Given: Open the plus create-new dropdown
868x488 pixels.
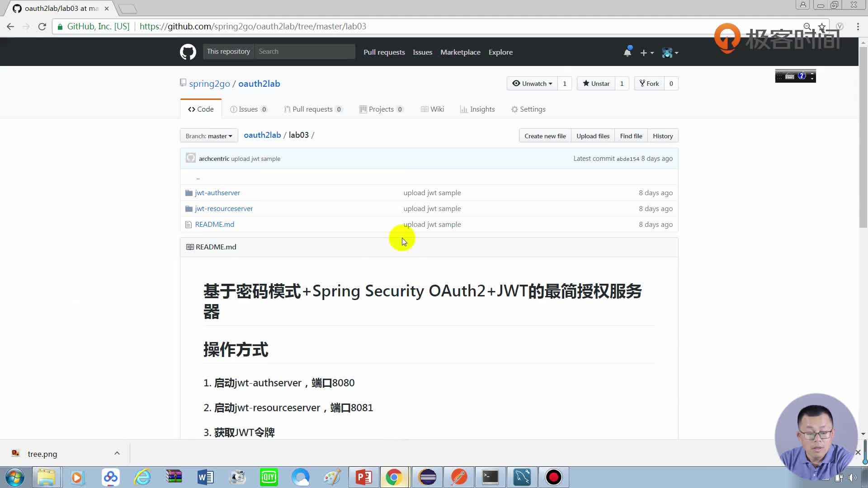Looking at the screenshot, I should [x=647, y=53].
